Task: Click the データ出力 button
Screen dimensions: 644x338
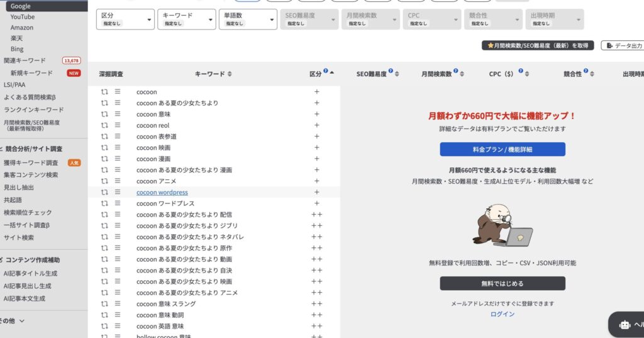Action: [x=623, y=45]
